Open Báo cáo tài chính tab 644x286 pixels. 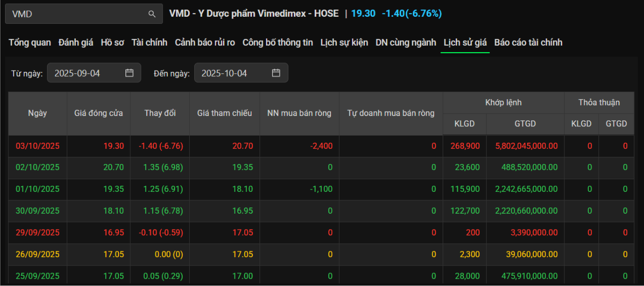(x=528, y=43)
